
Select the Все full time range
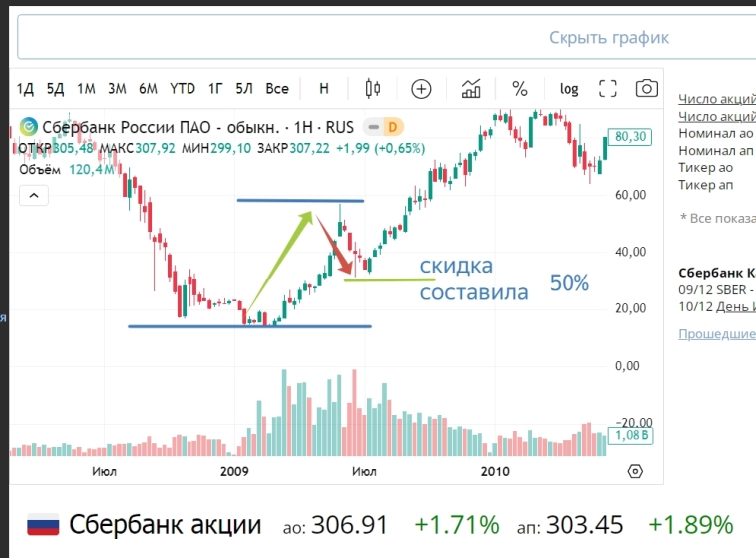(277, 88)
